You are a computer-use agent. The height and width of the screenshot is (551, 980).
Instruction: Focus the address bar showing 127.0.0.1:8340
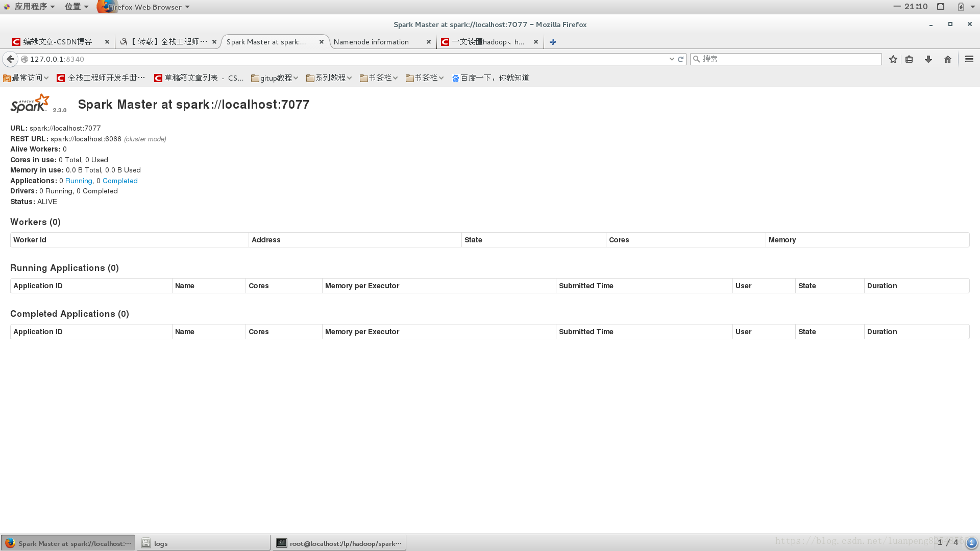click(347, 59)
